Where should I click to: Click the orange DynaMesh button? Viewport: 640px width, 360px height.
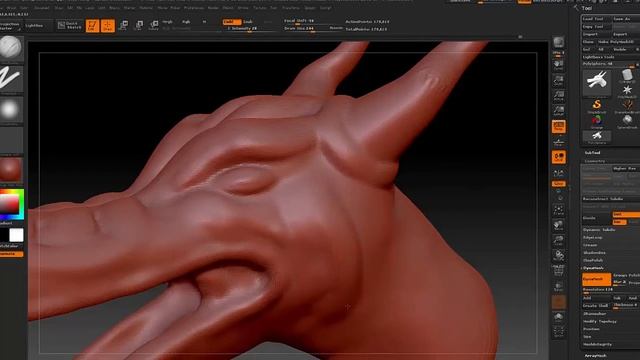tap(596, 279)
